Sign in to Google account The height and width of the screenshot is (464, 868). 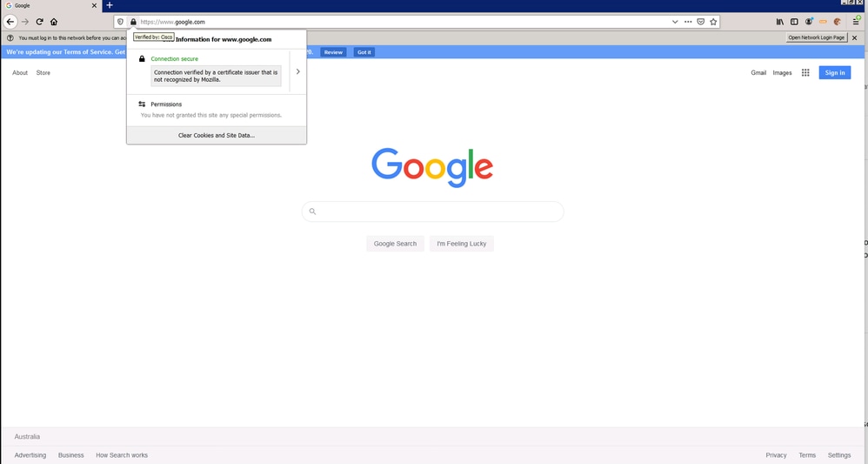click(x=835, y=72)
